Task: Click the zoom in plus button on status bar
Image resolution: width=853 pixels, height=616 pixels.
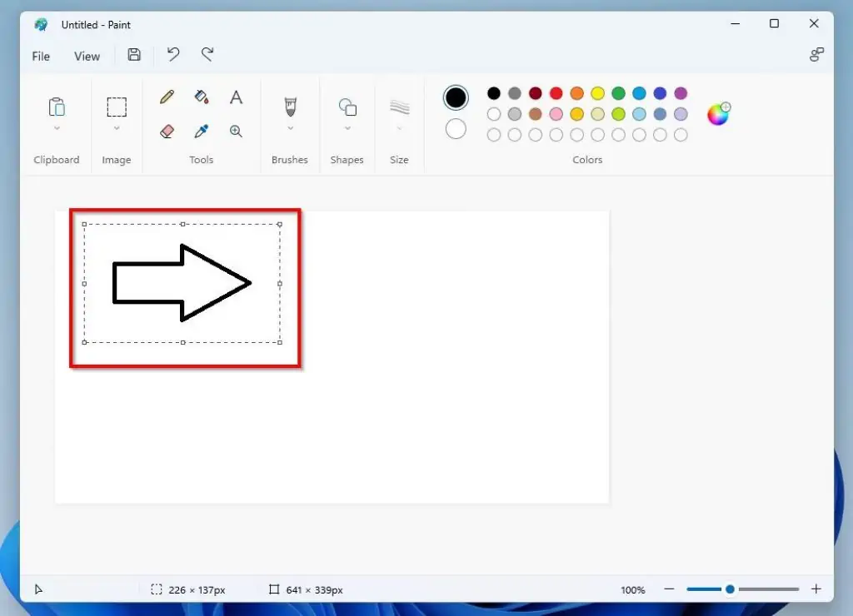Action: click(x=816, y=589)
